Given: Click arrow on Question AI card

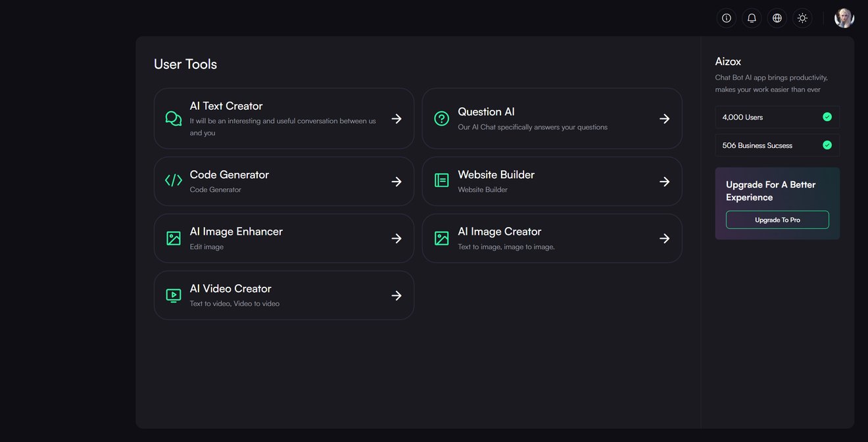Looking at the screenshot, I should point(665,118).
